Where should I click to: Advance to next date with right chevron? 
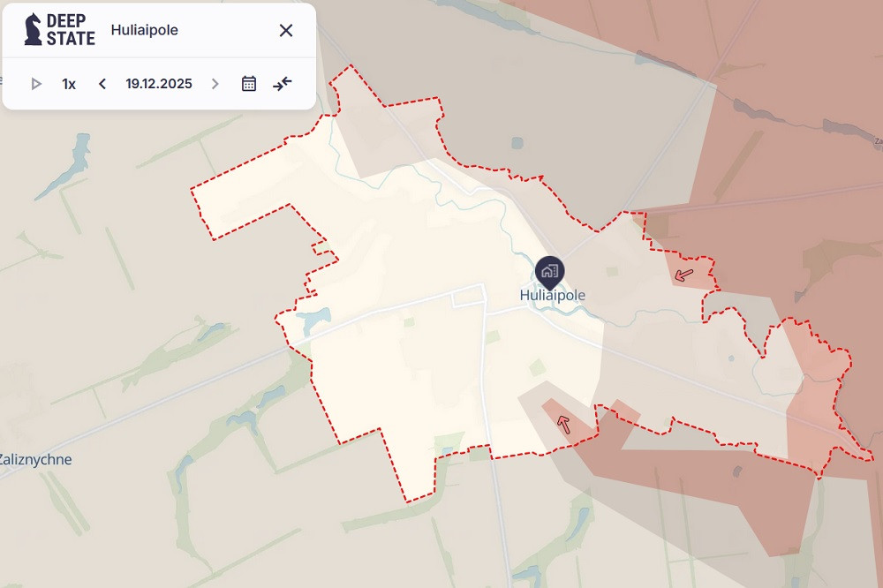(215, 84)
